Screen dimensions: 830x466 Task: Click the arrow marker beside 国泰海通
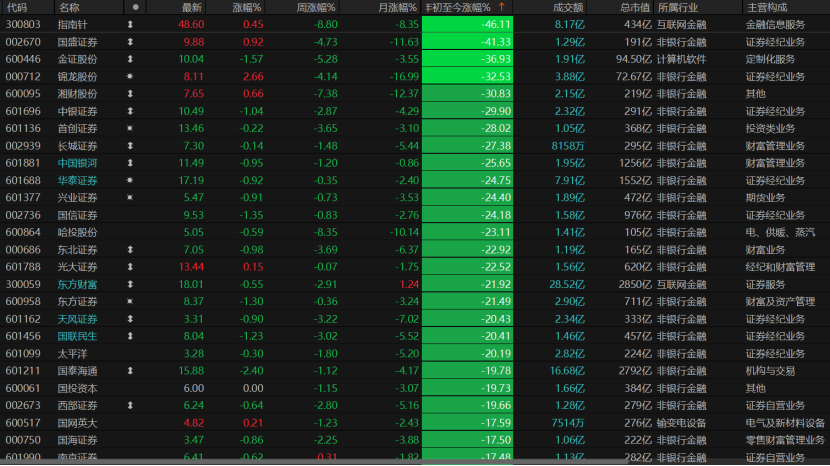click(x=130, y=371)
